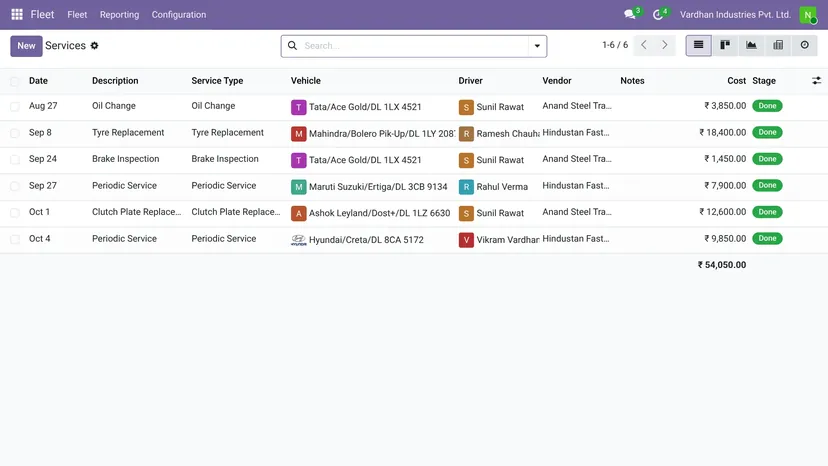Open the Configuration menu
Screen dimensions: 828x466
click(179, 15)
